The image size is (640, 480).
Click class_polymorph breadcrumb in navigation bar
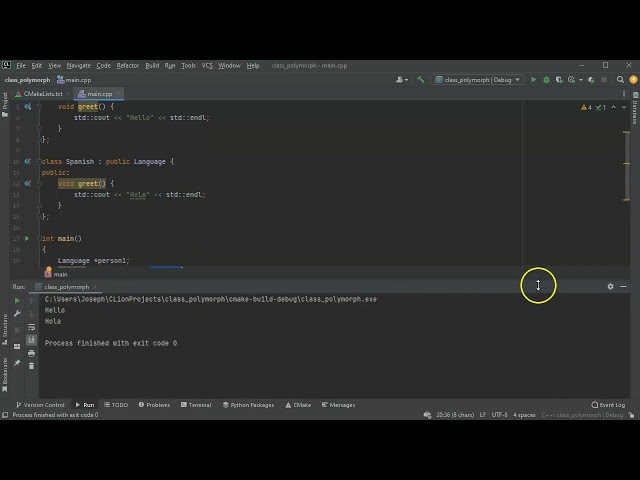27,80
